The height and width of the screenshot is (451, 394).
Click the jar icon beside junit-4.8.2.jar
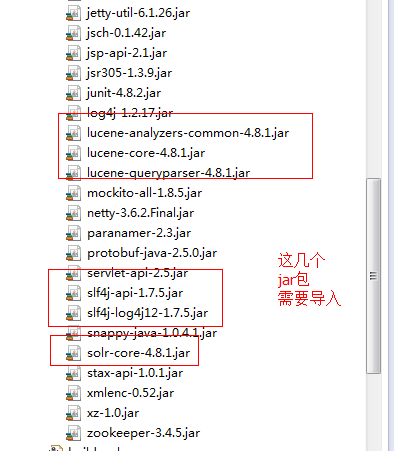pos(73,93)
